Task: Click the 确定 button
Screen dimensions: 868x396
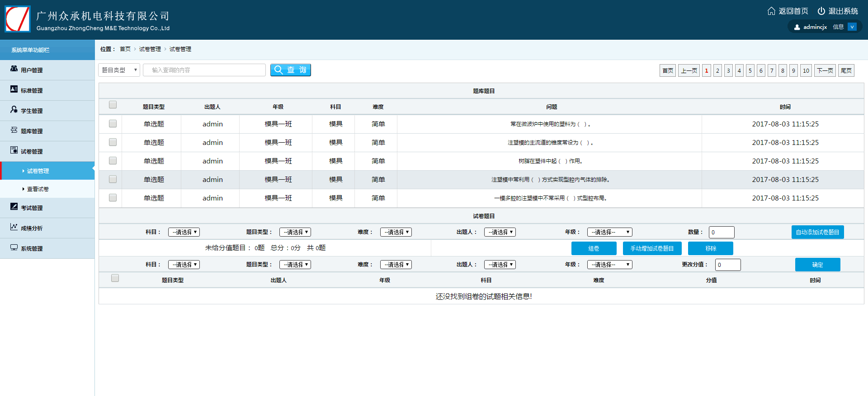Action: pyautogui.click(x=818, y=265)
